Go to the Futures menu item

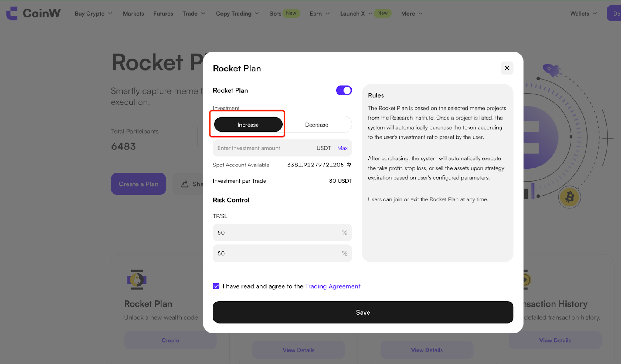(163, 14)
